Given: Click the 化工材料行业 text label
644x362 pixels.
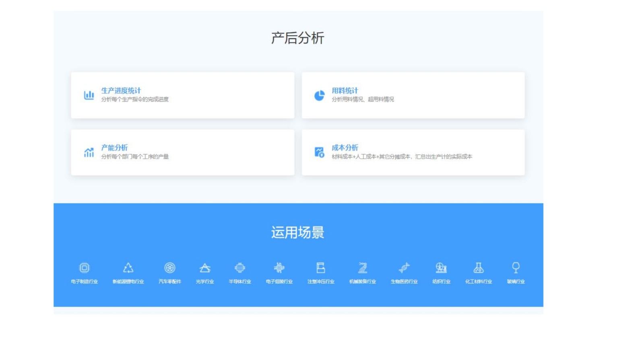Looking at the screenshot, I should [479, 282].
